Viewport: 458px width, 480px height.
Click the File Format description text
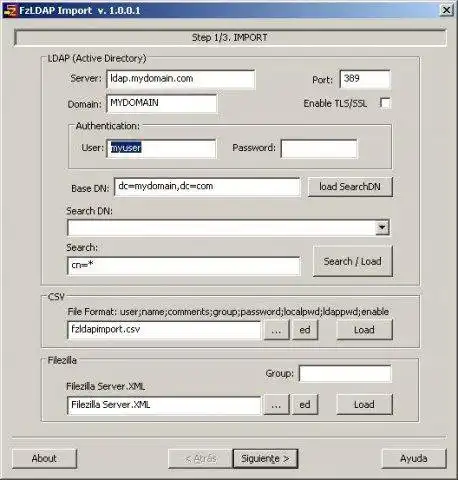228,312
